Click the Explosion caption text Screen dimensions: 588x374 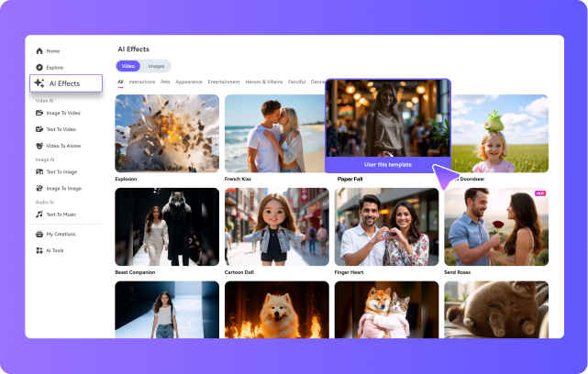[x=126, y=179]
